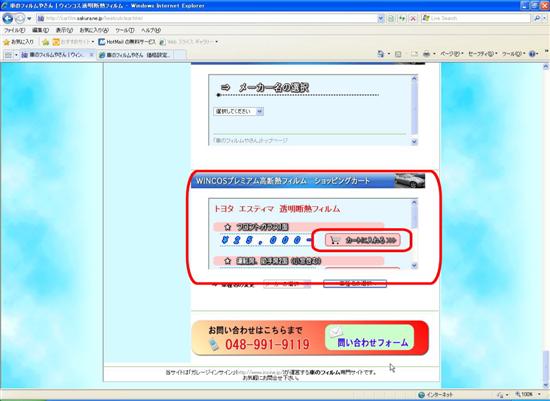Click the Refresh icon beside the address bar
Image resolution: width=550 pixels, height=401 pixels.
402,18
